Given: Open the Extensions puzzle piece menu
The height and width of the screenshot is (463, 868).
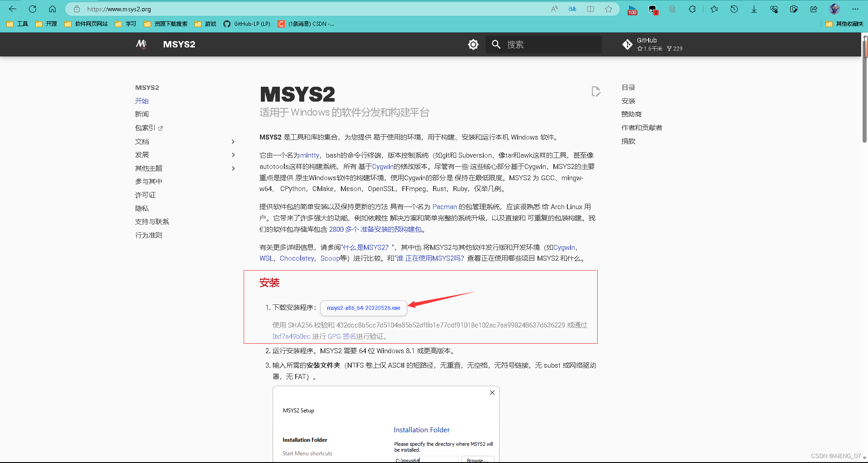Looking at the screenshot, I should coord(692,9).
